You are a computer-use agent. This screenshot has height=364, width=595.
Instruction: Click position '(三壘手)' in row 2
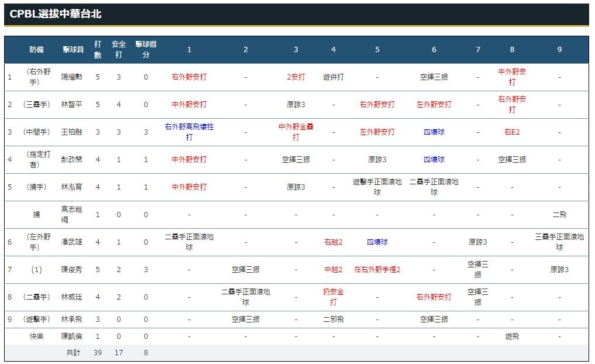[36, 104]
